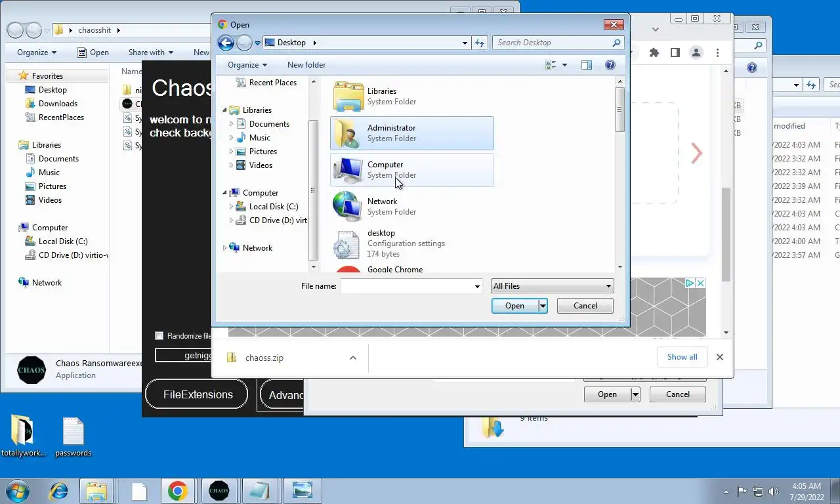Expand Documents in the dialog tree
The height and width of the screenshot is (504, 840).
(x=232, y=124)
